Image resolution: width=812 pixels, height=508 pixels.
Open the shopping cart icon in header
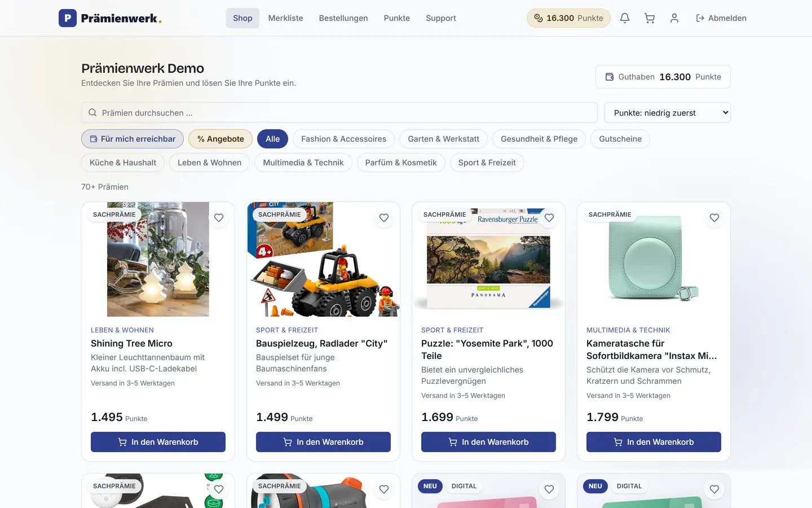pyautogui.click(x=650, y=18)
